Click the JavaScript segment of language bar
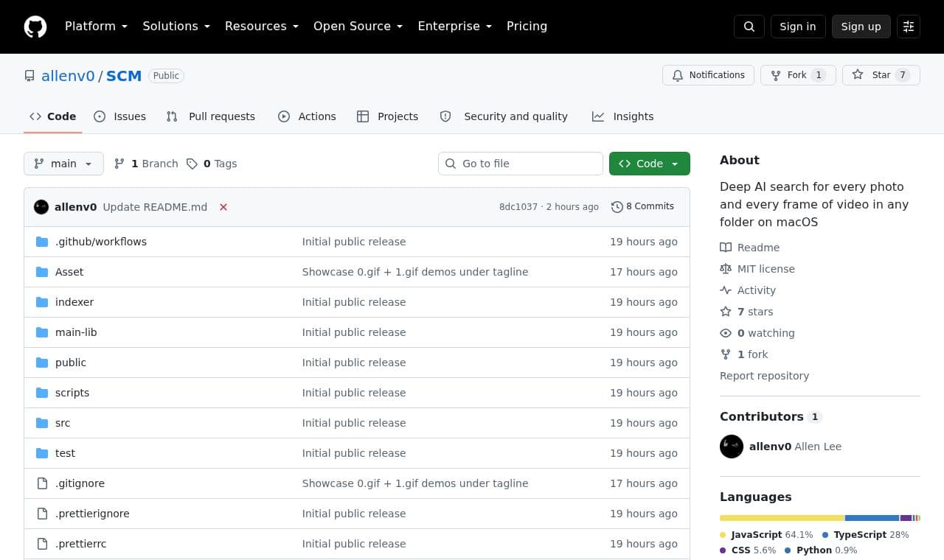 point(782,518)
